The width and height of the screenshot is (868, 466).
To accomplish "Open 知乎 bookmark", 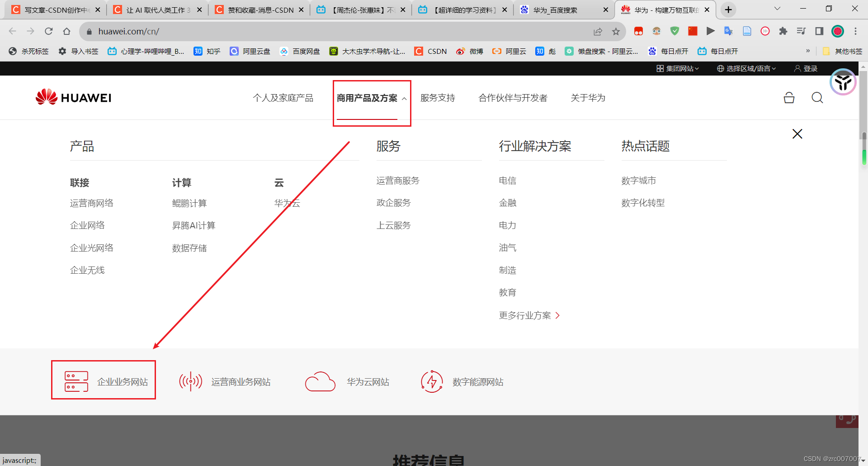I will pos(207,51).
